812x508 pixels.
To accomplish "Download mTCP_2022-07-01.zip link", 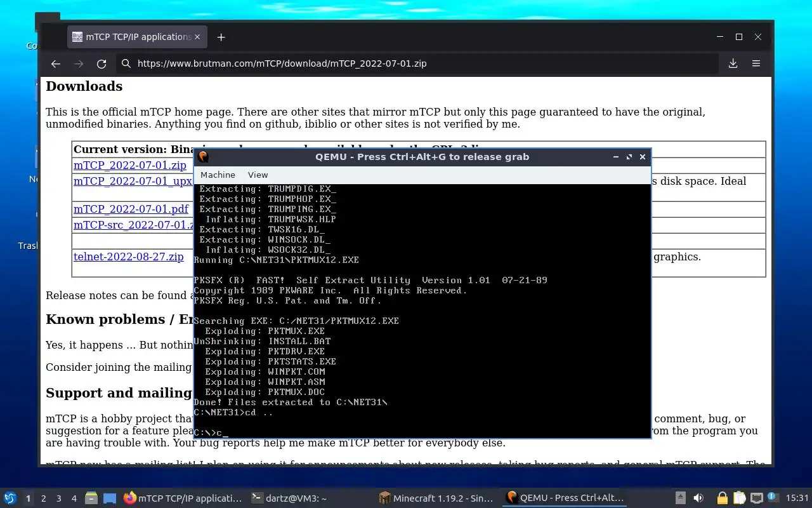I will click(130, 165).
